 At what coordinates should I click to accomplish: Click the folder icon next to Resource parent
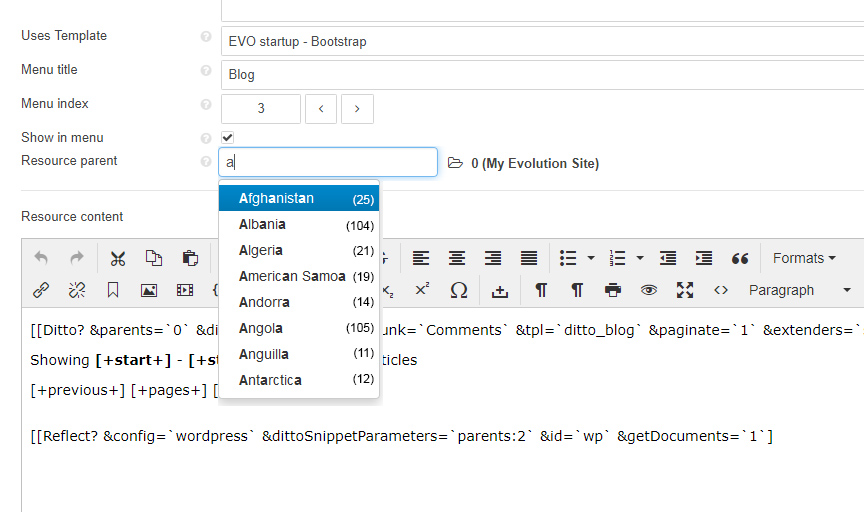(x=455, y=163)
